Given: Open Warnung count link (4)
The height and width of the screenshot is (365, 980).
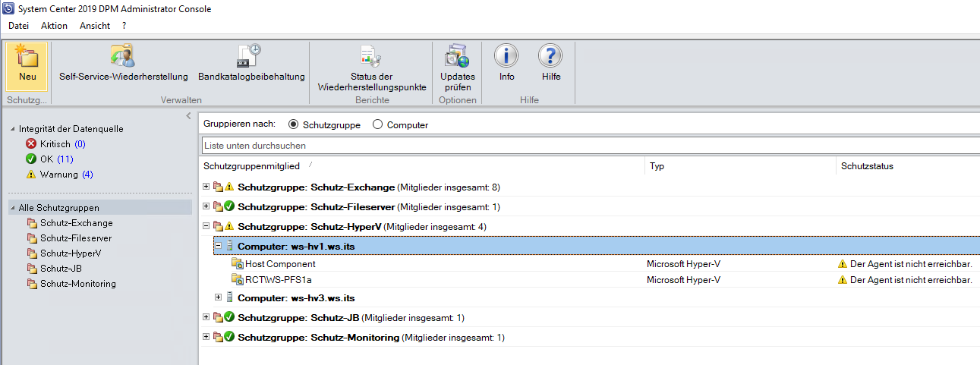Looking at the screenshot, I should pos(87,174).
